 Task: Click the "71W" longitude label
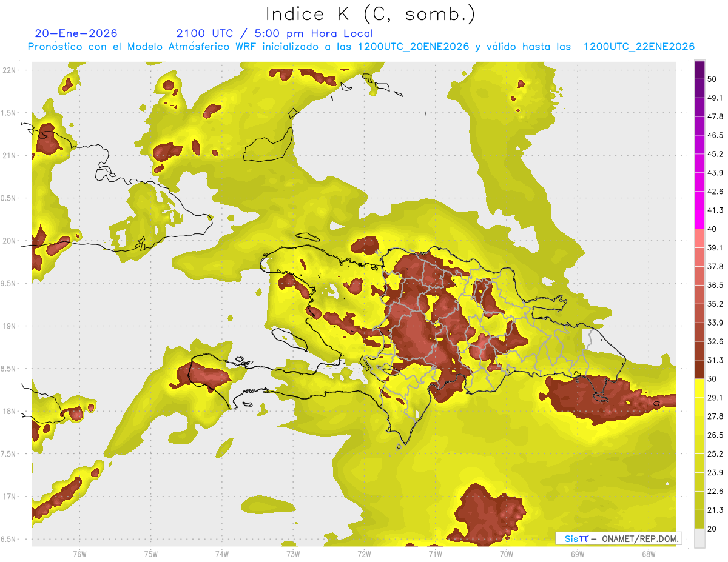click(x=435, y=554)
